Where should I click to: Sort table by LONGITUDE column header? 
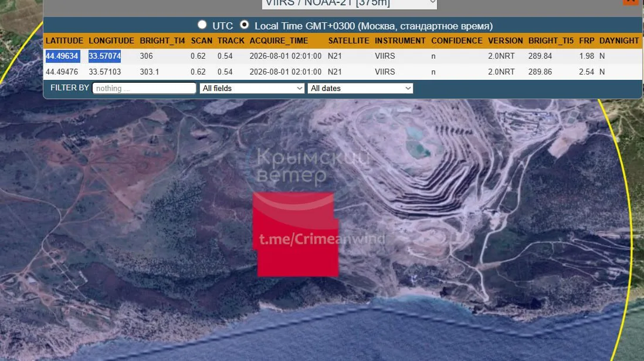111,41
